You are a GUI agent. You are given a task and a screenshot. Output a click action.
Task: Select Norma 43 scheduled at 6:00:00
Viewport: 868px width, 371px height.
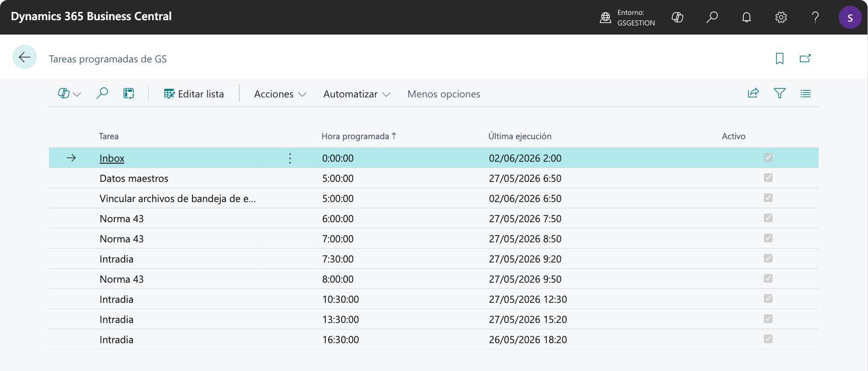pos(121,219)
